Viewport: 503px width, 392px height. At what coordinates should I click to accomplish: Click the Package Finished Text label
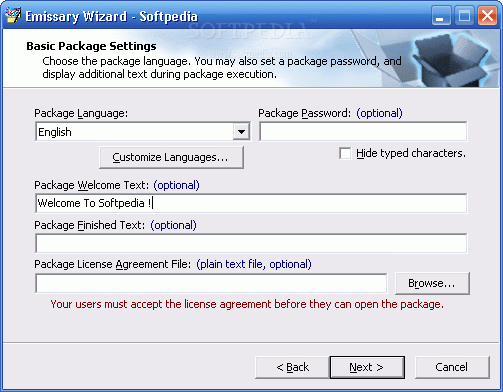click(x=90, y=225)
